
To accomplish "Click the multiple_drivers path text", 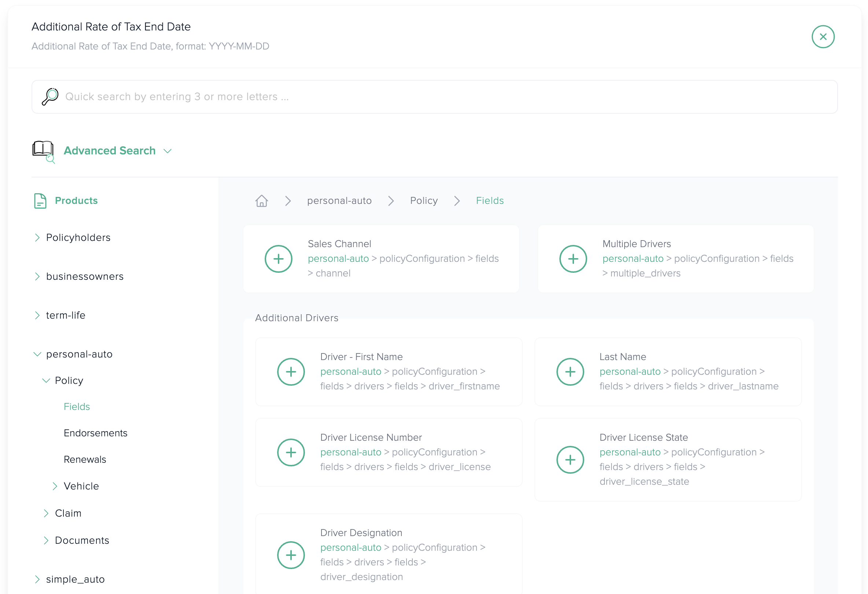I will (645, 274).
